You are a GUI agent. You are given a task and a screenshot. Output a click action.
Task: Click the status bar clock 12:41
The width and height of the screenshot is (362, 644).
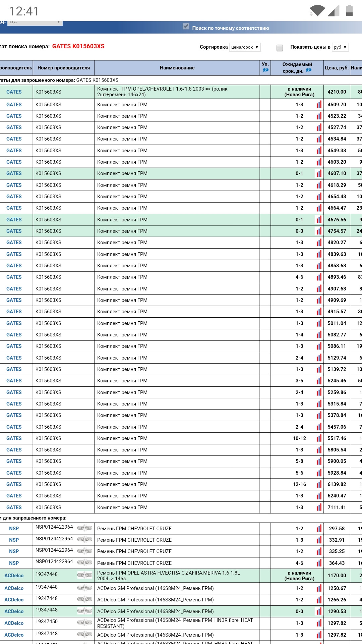(24, 11)
